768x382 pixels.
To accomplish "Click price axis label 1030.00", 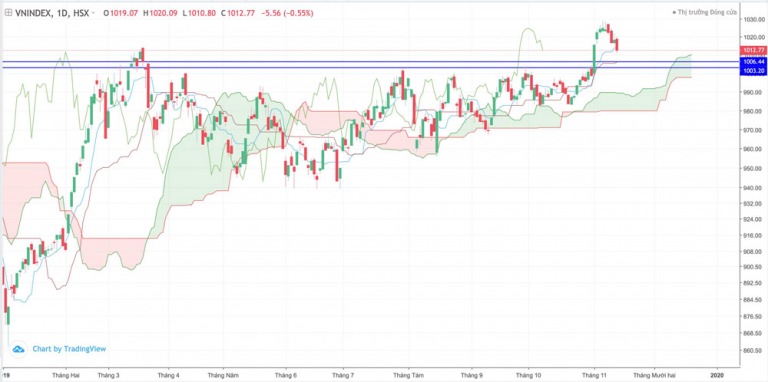I will pyautogui.click(x=754, y=20).
